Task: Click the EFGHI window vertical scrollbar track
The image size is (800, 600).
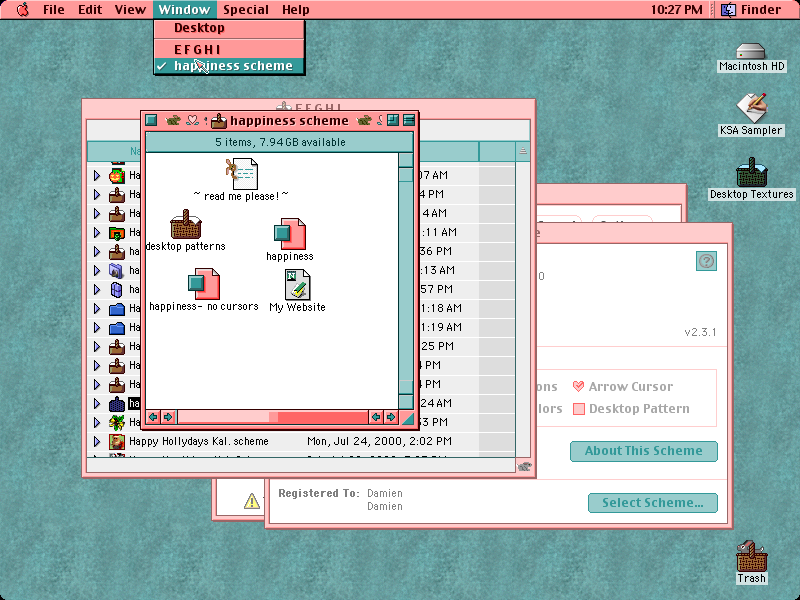Action: click(523, 309)
